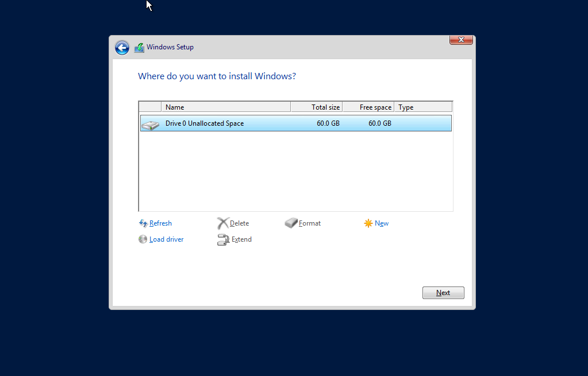
Task: Click the 60.0 GB total size value
Action: point(328,123)
